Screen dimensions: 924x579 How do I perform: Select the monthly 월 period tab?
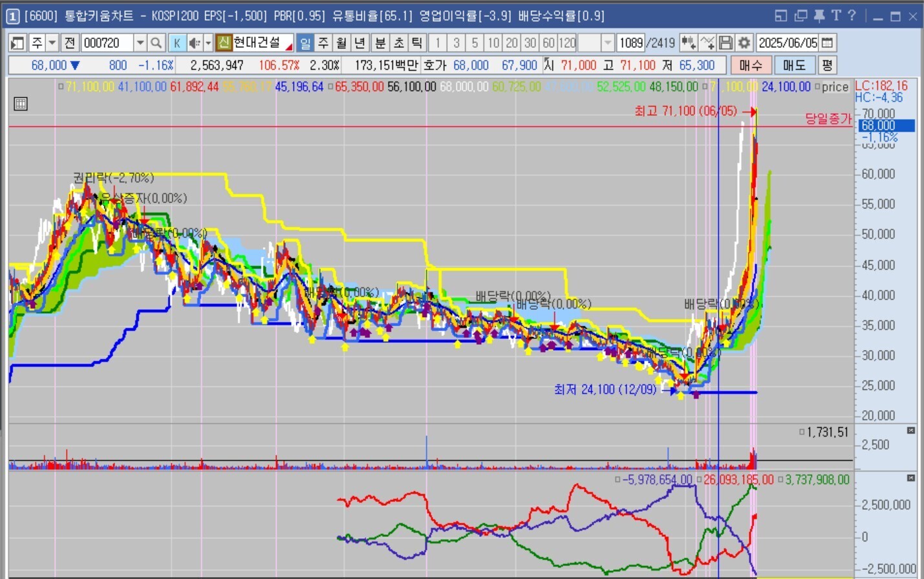pyautogui.click(x=341, y=43)
